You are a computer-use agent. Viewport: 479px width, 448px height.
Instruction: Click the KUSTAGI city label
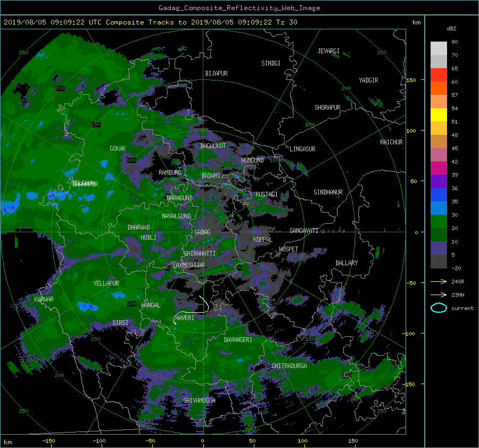point(267,194)
